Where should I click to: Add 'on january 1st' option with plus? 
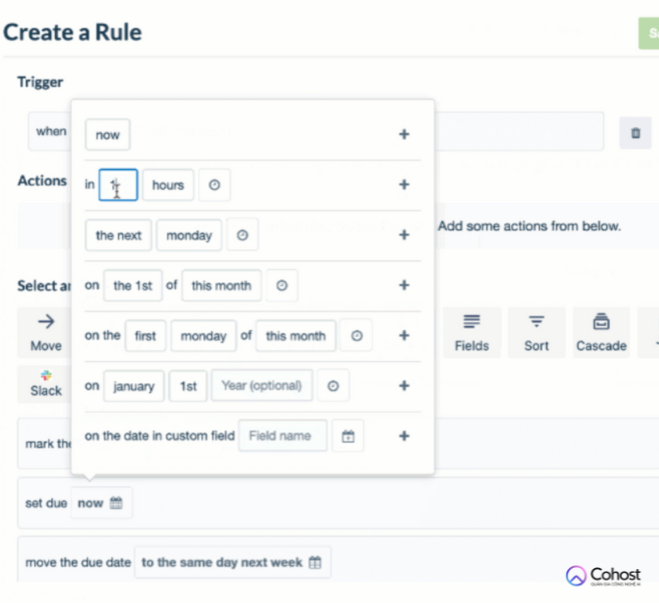point(404,386)
